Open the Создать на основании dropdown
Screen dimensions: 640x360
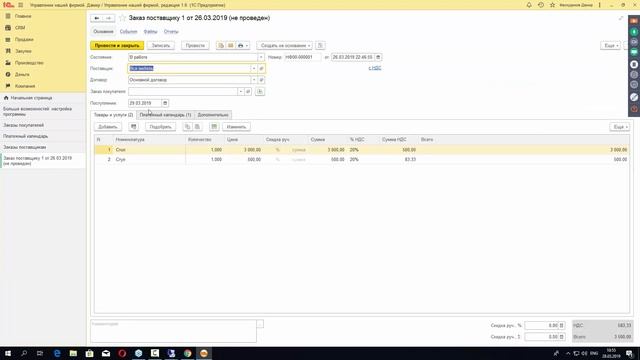point(284,46)
